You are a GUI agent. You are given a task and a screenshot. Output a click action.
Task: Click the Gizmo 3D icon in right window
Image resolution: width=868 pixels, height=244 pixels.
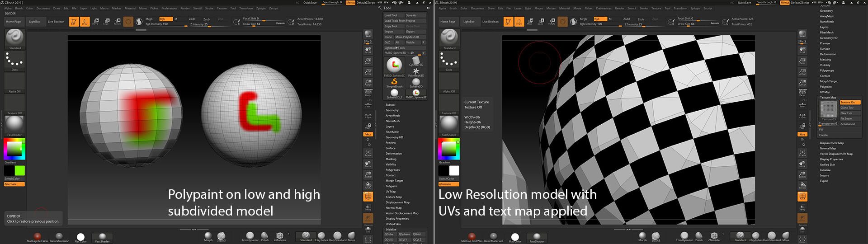click(563, 21)
